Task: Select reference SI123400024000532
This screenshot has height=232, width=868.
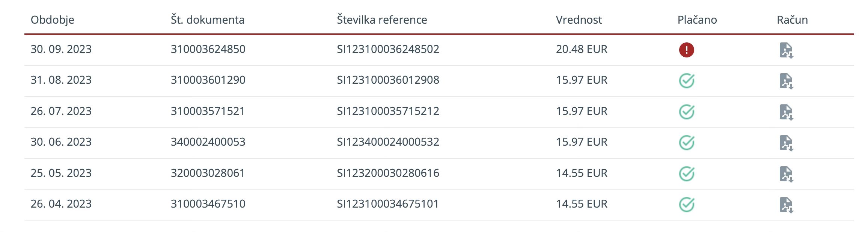Action: (x=387, y=142)
